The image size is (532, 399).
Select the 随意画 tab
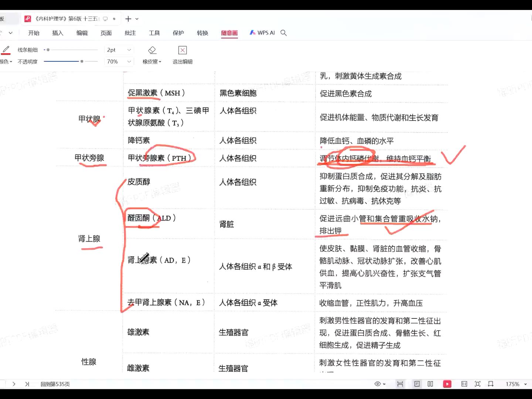(x=229, y=33)
